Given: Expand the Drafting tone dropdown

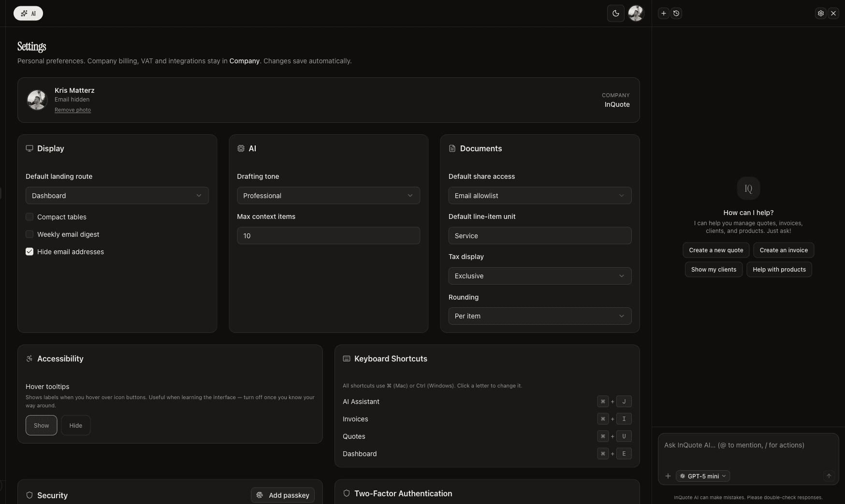Looking at the screenshot, I should [328, 196].
